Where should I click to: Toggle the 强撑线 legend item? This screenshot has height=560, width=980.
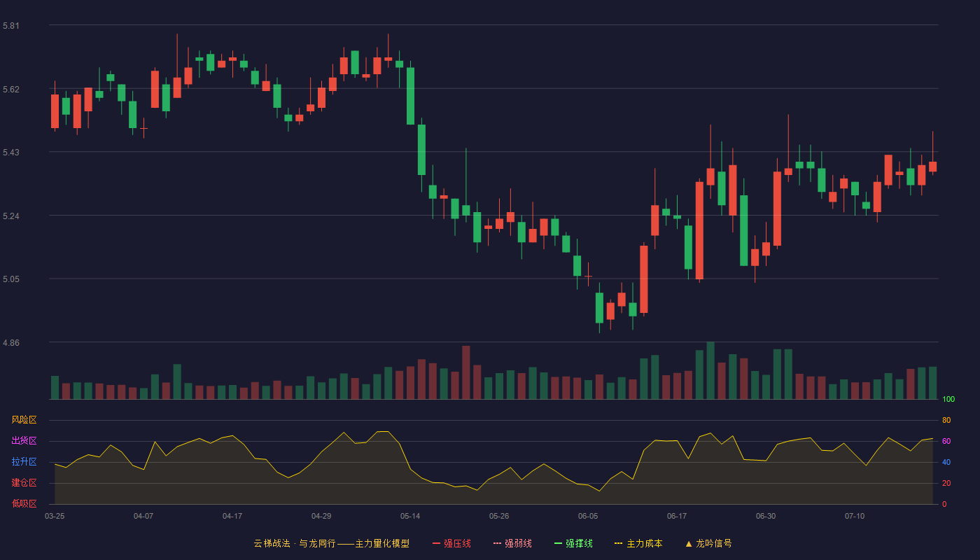(x=573, y=543)
